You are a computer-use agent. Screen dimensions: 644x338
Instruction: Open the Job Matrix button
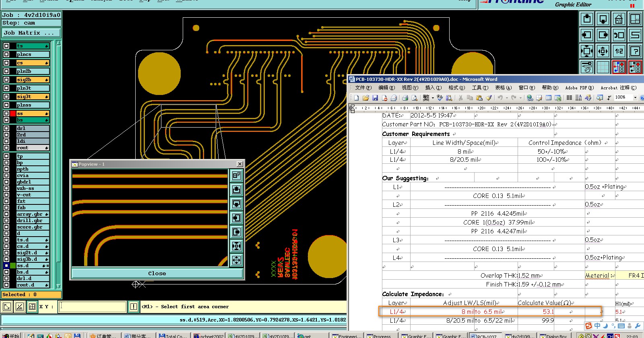pos(31,33)
